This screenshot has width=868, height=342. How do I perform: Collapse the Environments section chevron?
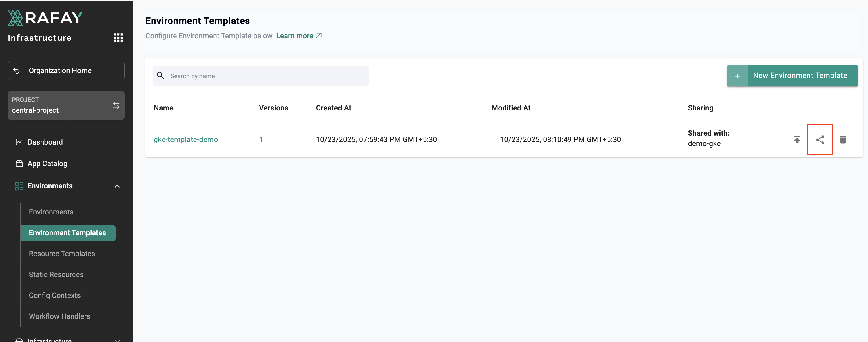pyautogui.click(x=117, y=186)
